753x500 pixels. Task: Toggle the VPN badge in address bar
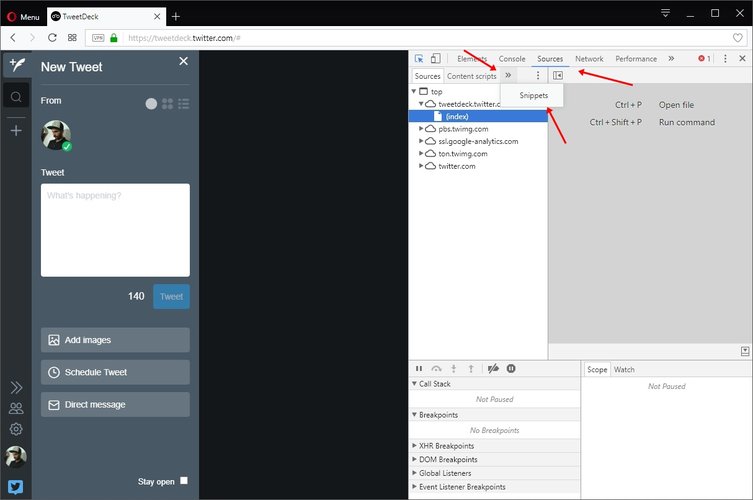pyautogui.click(x=98, y=38)
